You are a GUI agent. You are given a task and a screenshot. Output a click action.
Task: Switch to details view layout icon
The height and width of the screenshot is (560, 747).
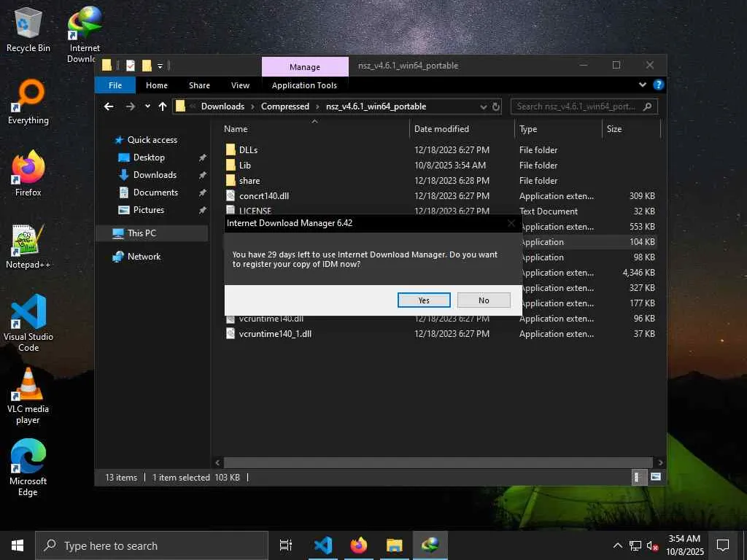pos(638,477)
